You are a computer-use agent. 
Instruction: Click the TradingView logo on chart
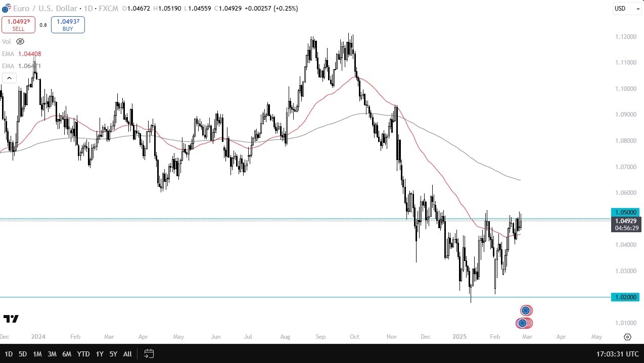(11, 319)
